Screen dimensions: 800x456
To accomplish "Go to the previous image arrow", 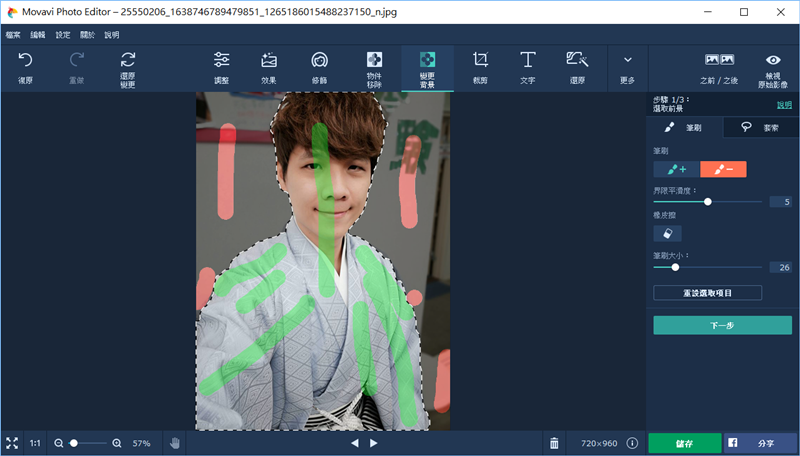I will click(x=355, y=443).
